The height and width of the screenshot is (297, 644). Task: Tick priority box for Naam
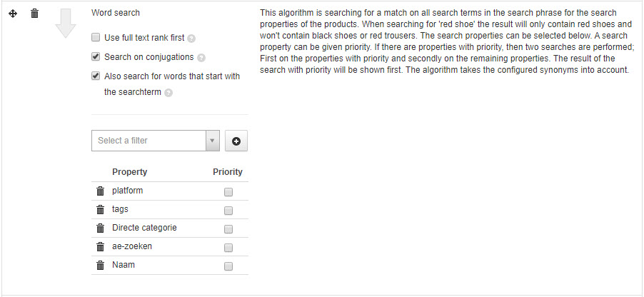(228, 266)
